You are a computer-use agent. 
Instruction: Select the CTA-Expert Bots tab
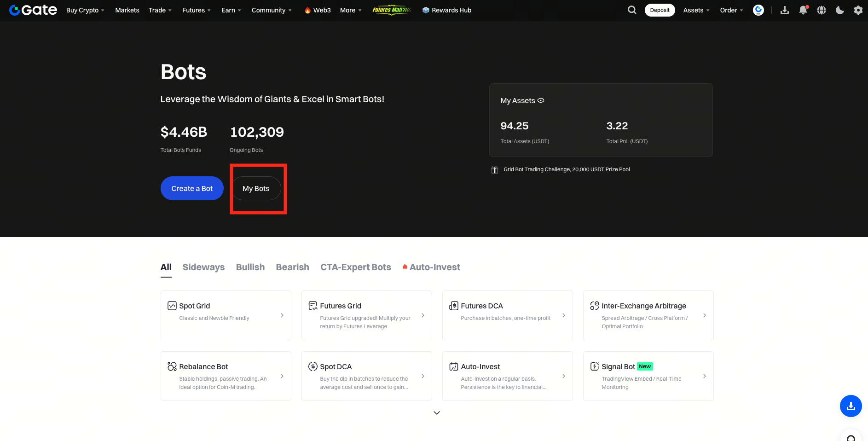click(x=355, y=267)
